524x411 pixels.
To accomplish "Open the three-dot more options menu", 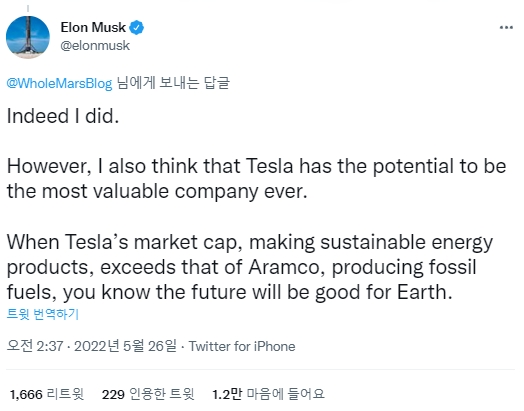I will [506, 27].
